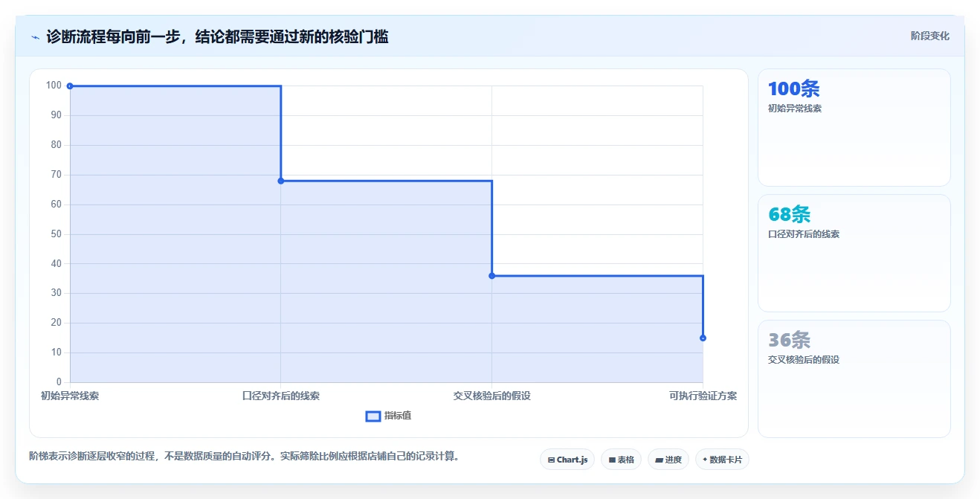Click y-axis tick label 50
This screenshot has height=499, width=980.
click(57, 234)
